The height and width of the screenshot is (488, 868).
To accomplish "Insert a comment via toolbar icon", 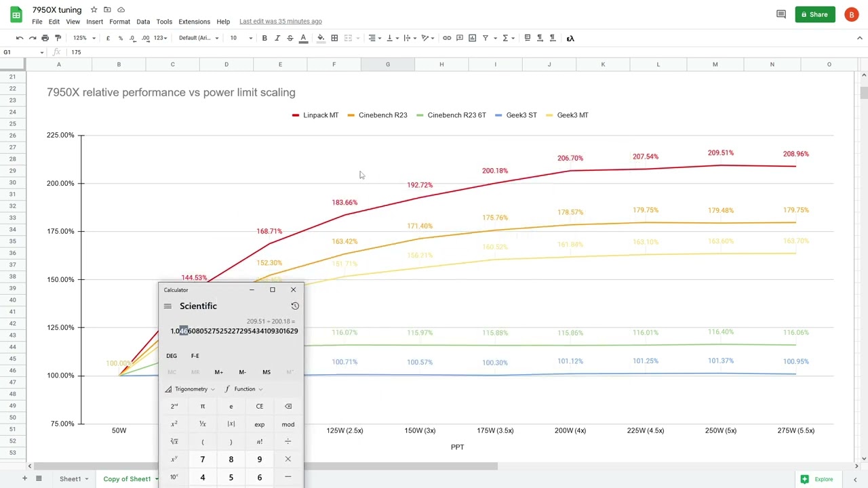I will (x=460, y=38).
